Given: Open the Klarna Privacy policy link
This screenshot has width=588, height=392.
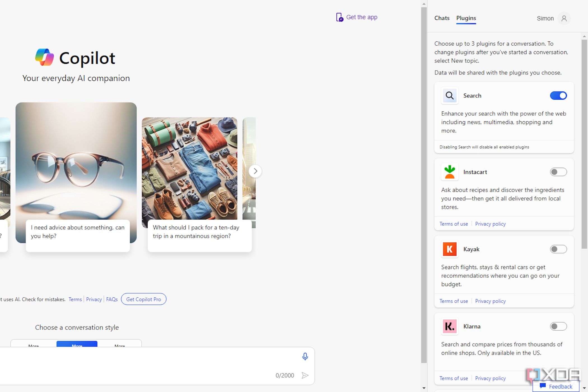Looking at the screenshot, I should click(490, 378).
